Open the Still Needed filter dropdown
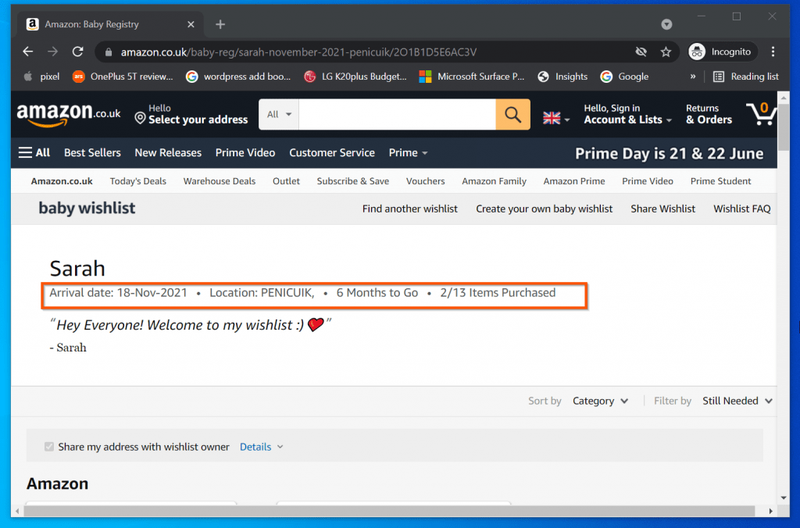Viewport: 800px width, 528px height. click(x=737, y=401)
